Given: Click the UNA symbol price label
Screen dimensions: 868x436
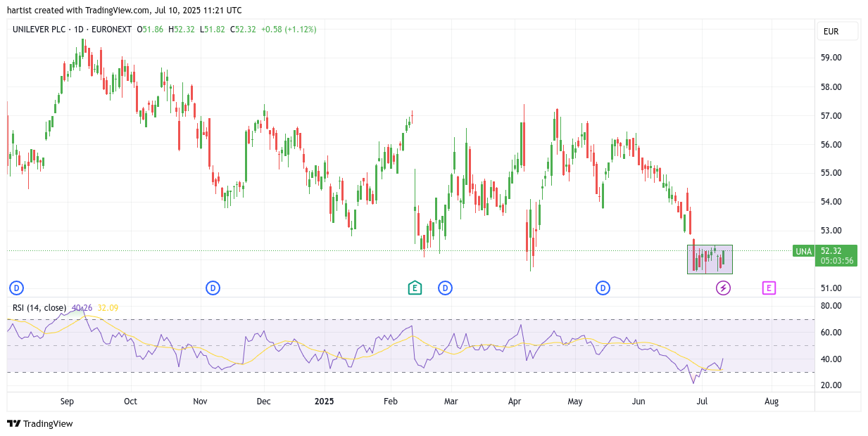Looking at the screenshot, I should tap(803, 251).
